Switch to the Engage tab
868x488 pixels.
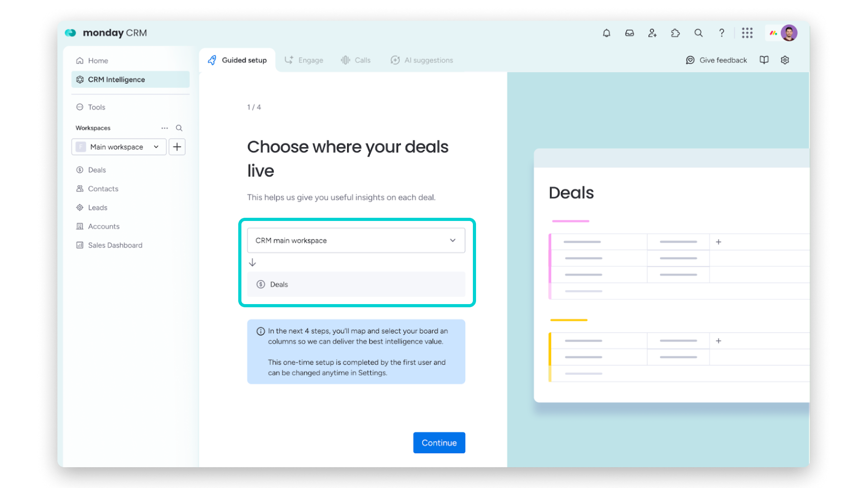tap(304, 60)
